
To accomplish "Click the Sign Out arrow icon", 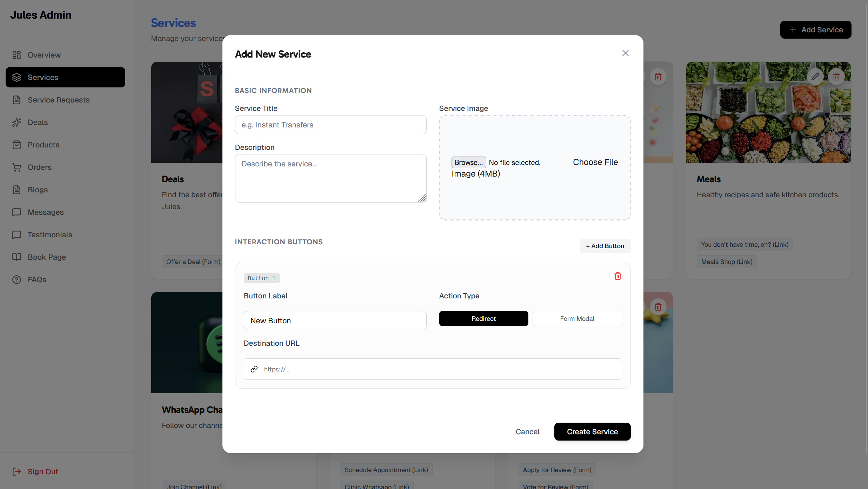I will point(16,471).
